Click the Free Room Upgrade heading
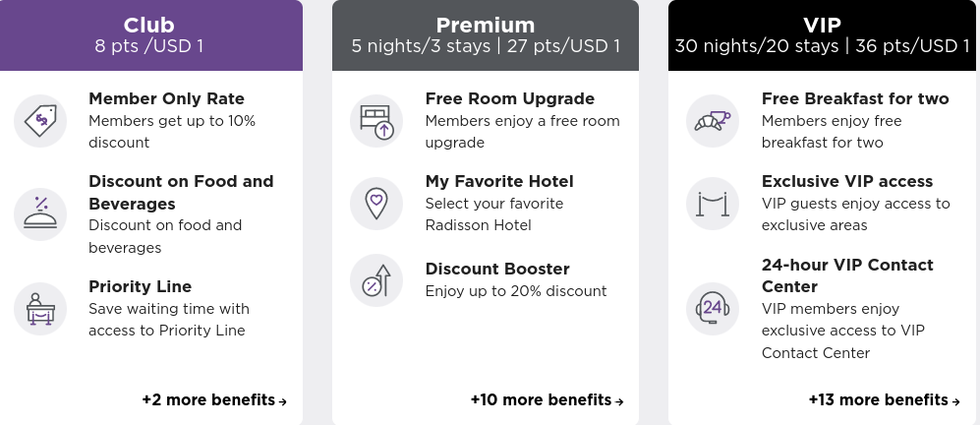The height and width of the screenshot is (425, 980). (509, 98)
